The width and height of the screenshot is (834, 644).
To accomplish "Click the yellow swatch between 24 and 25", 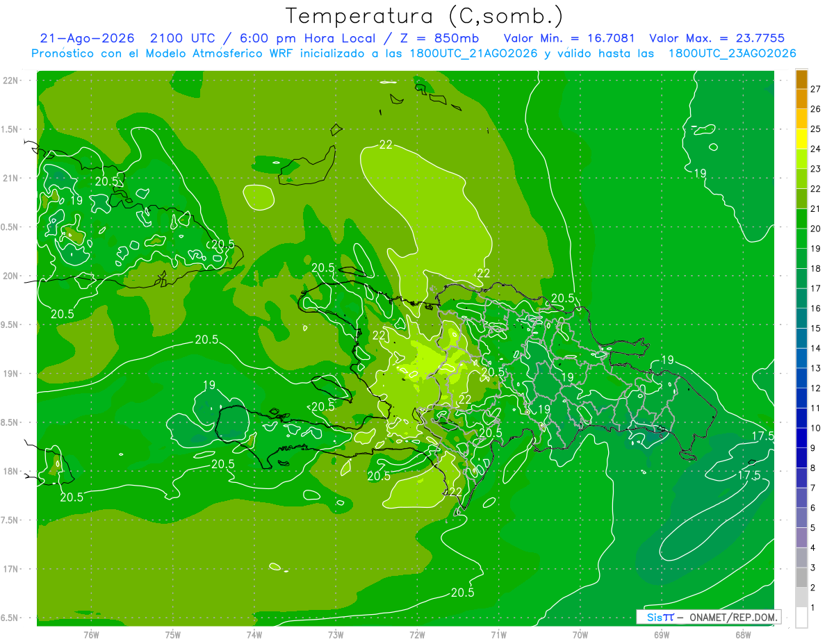I will tap(801, 139).
